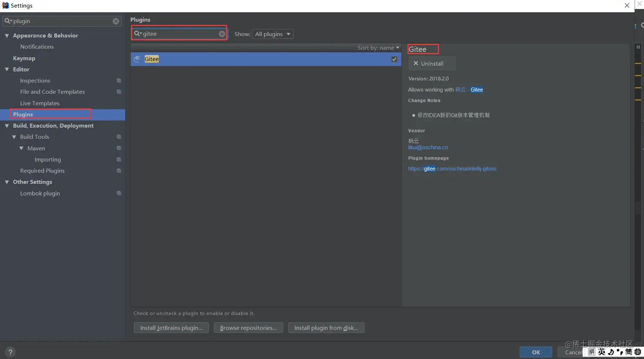Open Live Templates settings
This screenshot has width=644, height=359.
coord(40,103)
